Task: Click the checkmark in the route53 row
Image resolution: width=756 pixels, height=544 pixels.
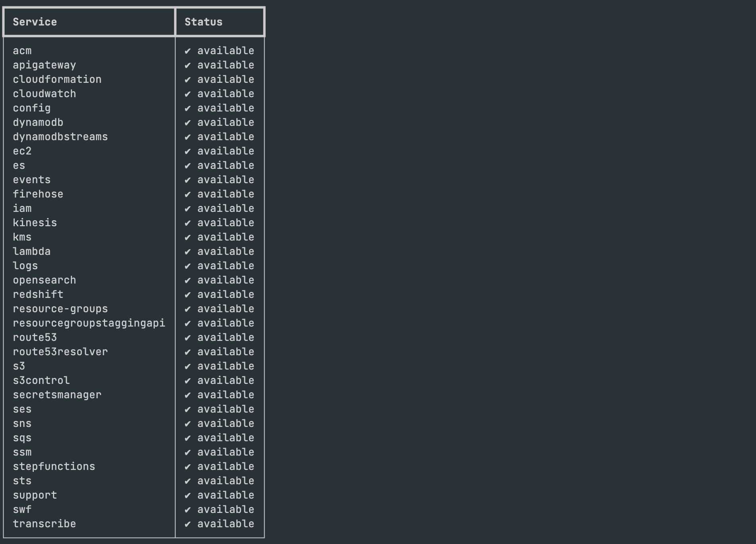Action: [188, 338]
